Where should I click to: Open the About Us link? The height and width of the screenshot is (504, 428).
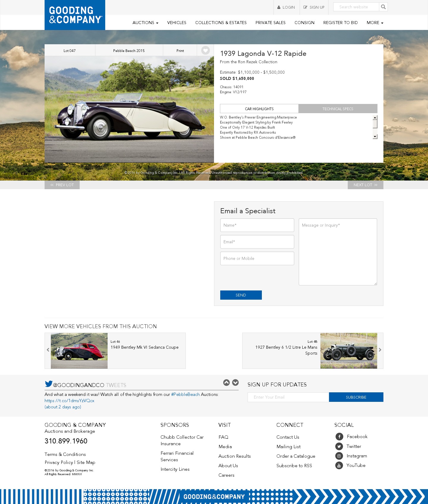tap(228, 466)
